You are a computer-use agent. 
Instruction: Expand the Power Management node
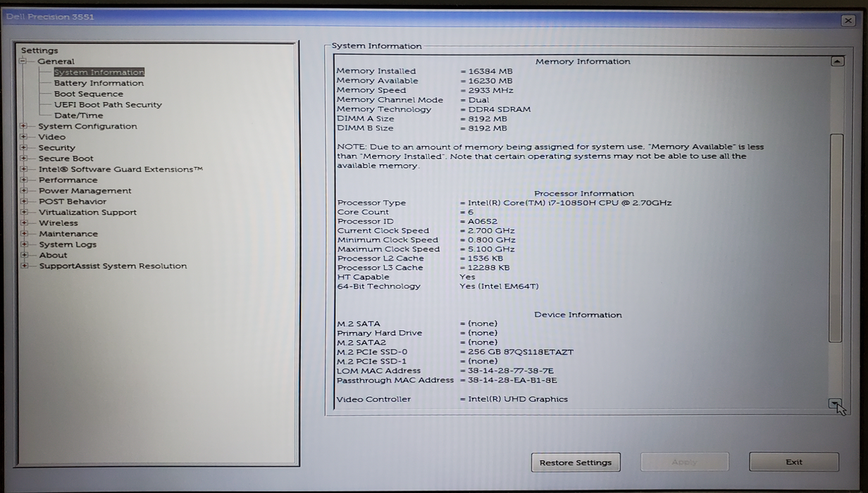coord(24,191)
